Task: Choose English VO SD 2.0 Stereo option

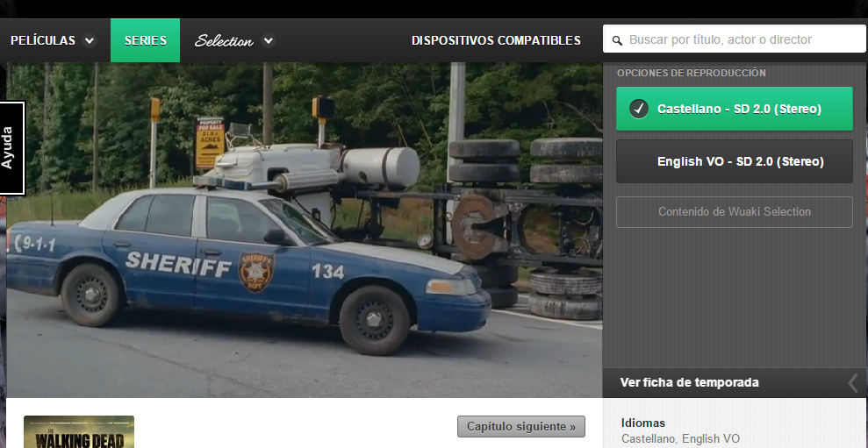Action: tap(734, 161)
